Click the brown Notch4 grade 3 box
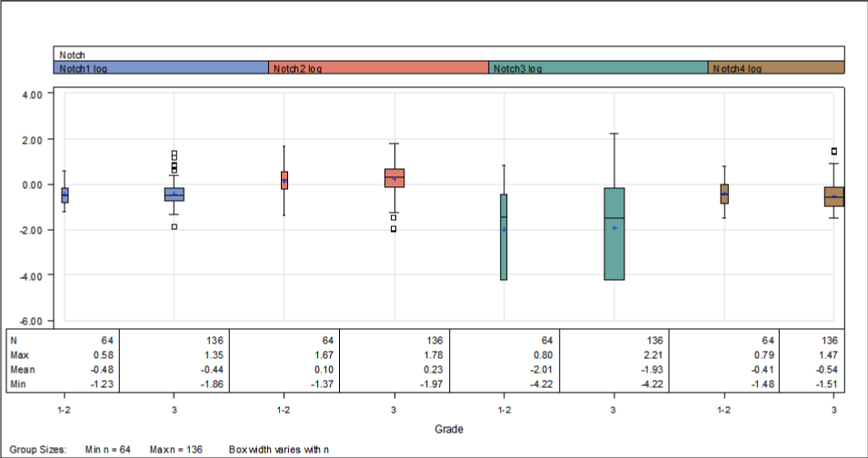Viewport: 868px width, 458px height. tap(834, 196)
